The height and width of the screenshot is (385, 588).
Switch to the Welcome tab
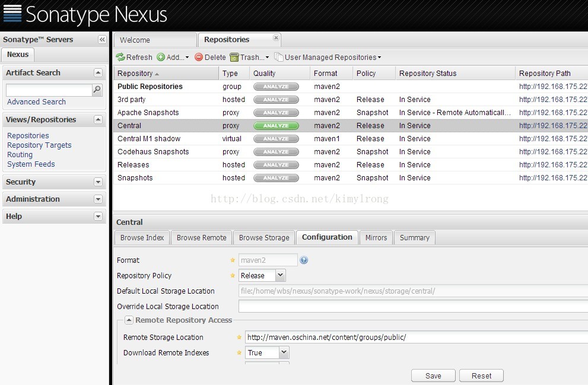point(155,40)
